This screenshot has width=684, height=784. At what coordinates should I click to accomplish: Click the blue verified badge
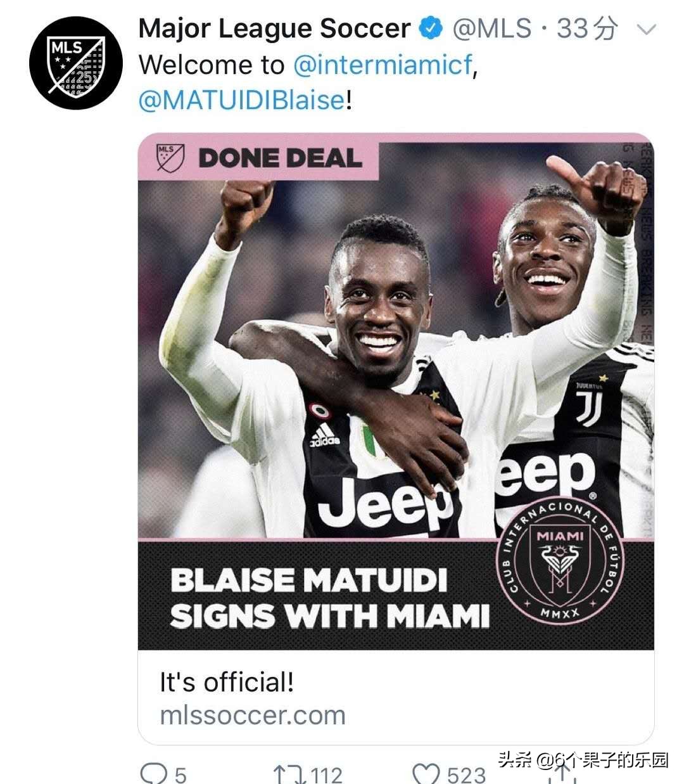pos(432,29)
